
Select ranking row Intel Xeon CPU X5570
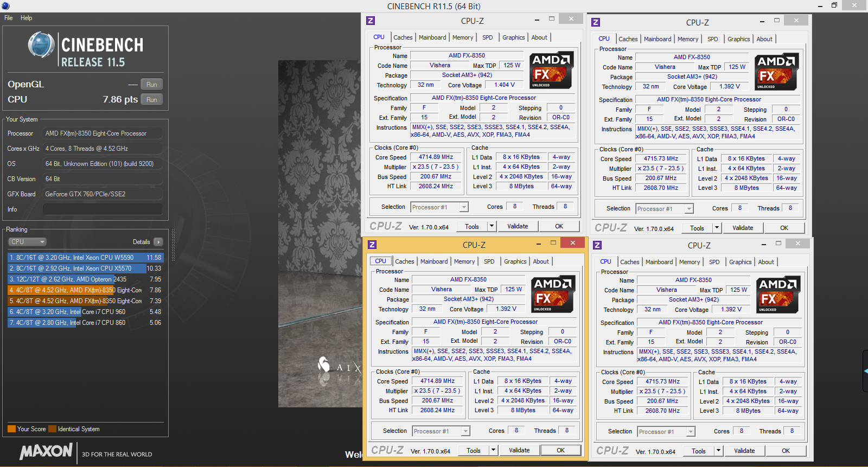click(x=85, y=268)
